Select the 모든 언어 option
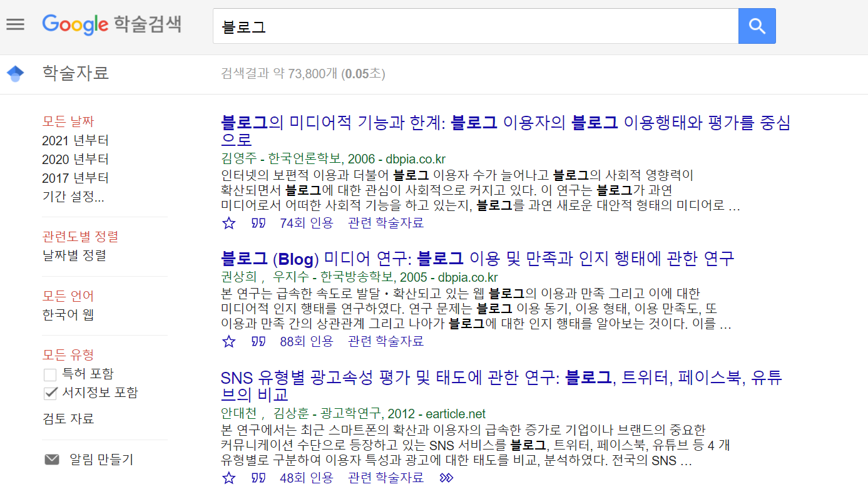This screenshot has height=499, width=868. (x=68, y=296)
